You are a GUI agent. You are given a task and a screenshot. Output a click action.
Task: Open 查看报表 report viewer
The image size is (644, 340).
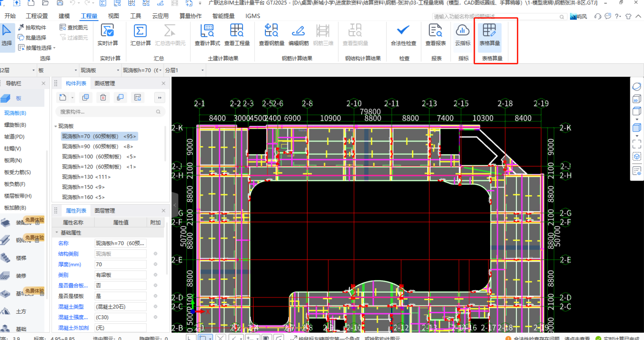pyautogui.click(x=435, y=35)
